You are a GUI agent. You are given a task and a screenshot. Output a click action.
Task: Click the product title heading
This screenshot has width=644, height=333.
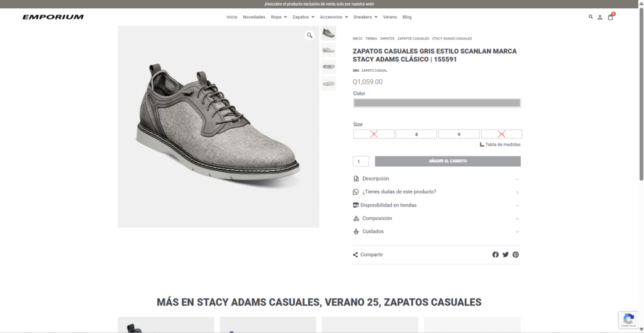point(435,55)
